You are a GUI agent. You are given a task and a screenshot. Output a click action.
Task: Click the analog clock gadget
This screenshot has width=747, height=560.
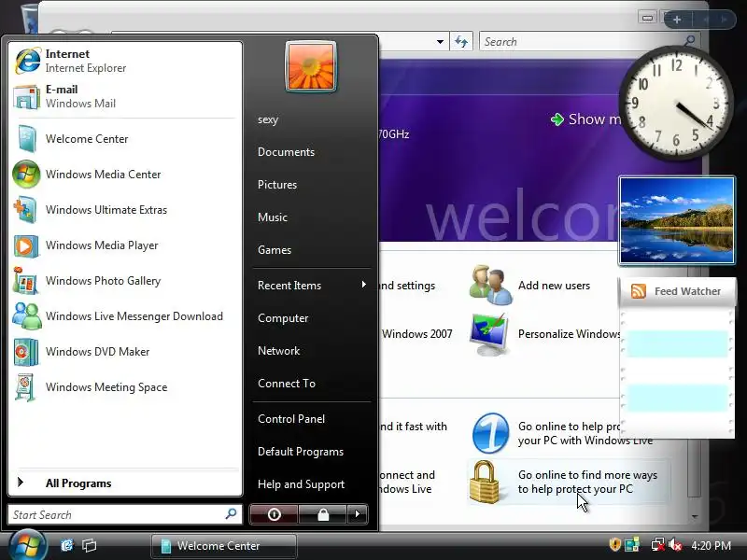coord(676,104)
